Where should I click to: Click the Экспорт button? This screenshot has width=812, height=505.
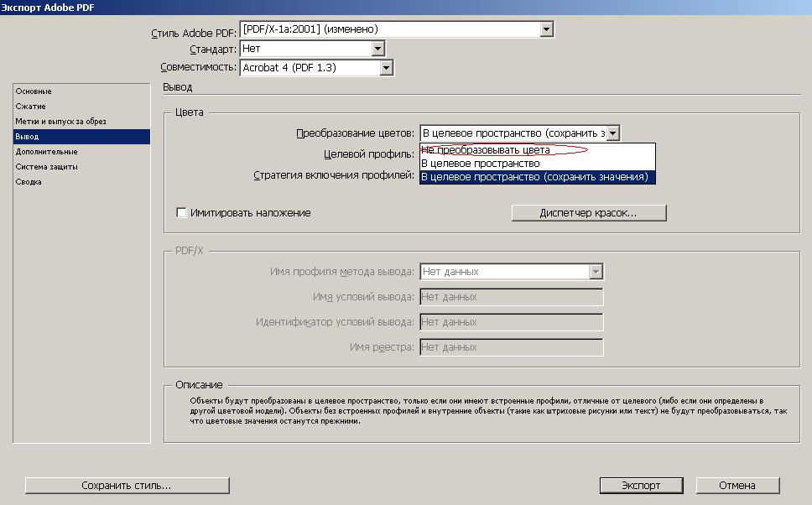(x=642, y=486)
